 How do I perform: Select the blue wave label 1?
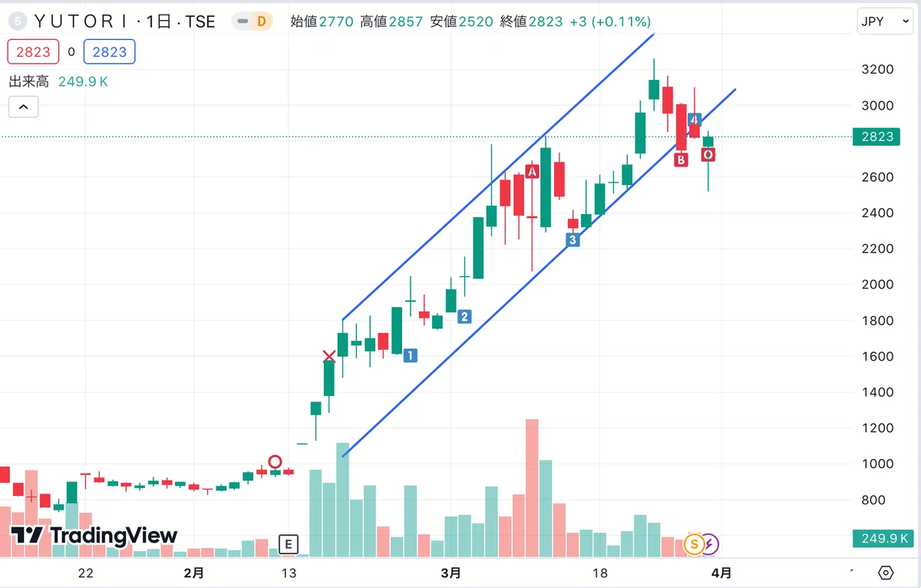point(411,355)
